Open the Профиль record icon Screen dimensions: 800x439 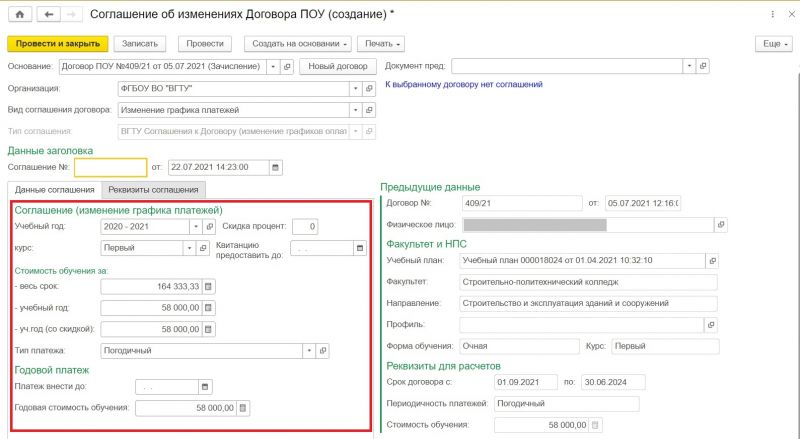711,325
